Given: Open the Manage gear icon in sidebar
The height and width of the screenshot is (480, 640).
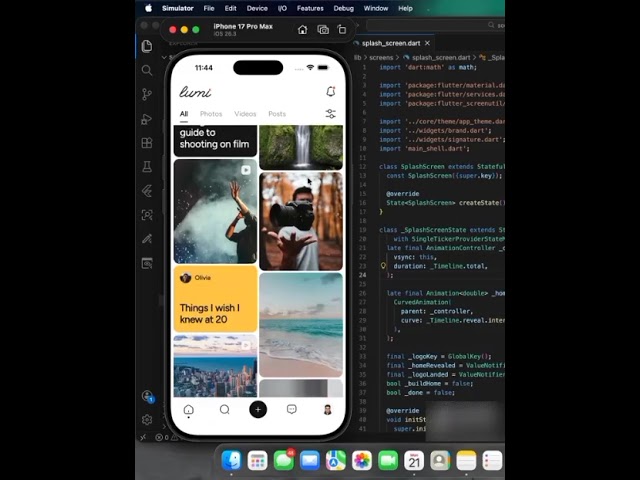Looking at the screenshot, I should click(147, 419).
